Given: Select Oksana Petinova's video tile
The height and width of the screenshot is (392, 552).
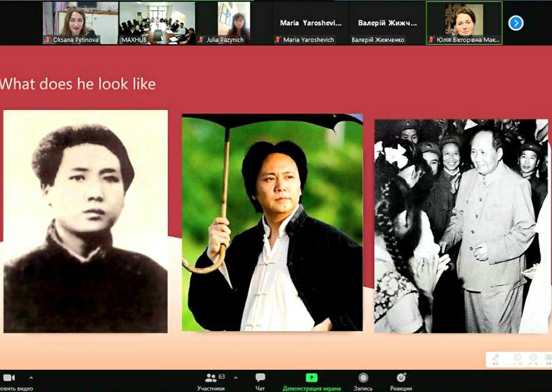Looking at the screenshot, I should click(x=80, y=23).
